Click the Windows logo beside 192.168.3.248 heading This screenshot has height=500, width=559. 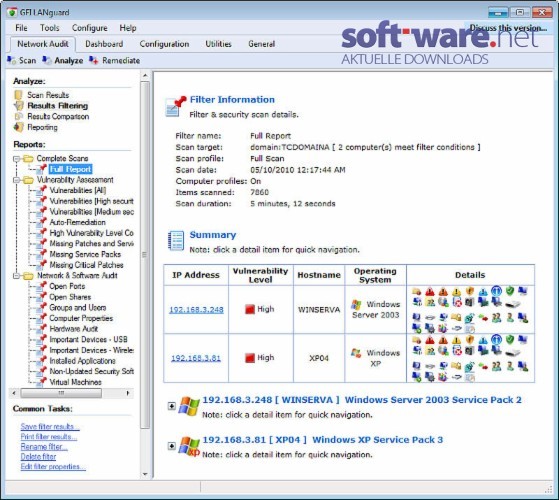(189, 406)
